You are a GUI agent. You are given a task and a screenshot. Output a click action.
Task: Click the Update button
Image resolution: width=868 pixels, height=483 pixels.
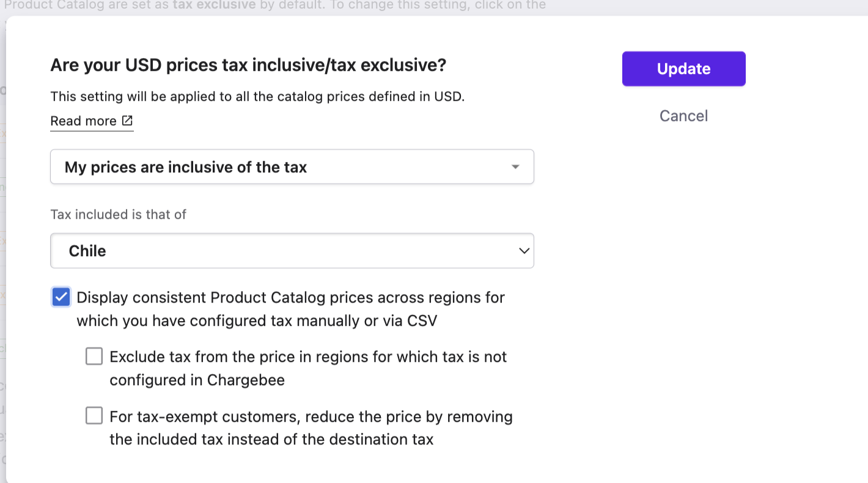(x=684, y=68)
